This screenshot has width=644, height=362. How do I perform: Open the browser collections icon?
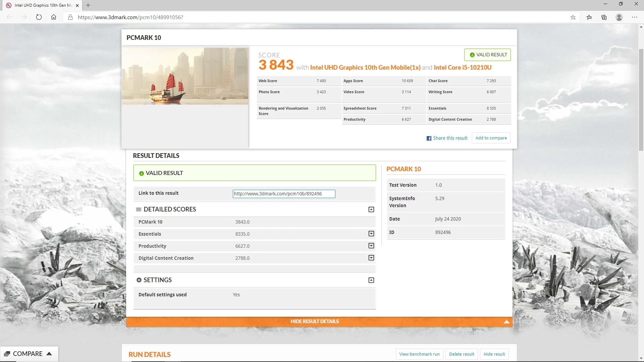point(604,17)
